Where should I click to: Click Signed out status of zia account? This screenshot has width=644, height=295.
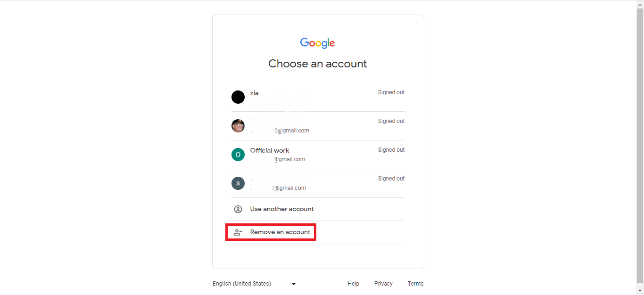click(391, 92)
